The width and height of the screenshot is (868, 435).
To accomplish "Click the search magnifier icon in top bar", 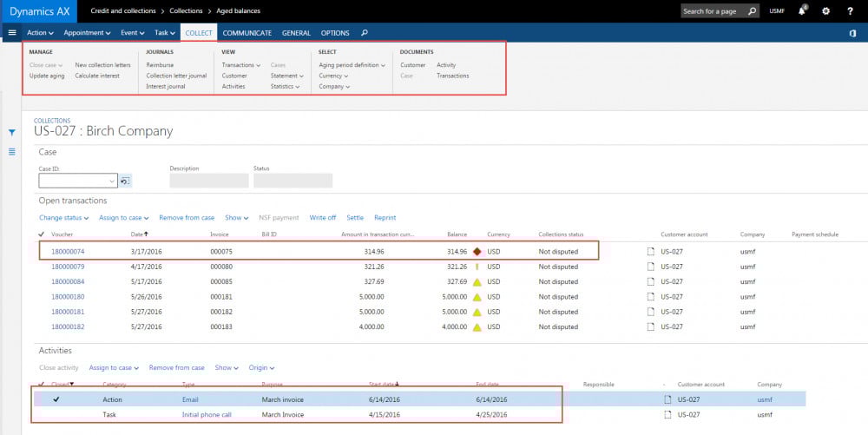I will click(752, 11).
